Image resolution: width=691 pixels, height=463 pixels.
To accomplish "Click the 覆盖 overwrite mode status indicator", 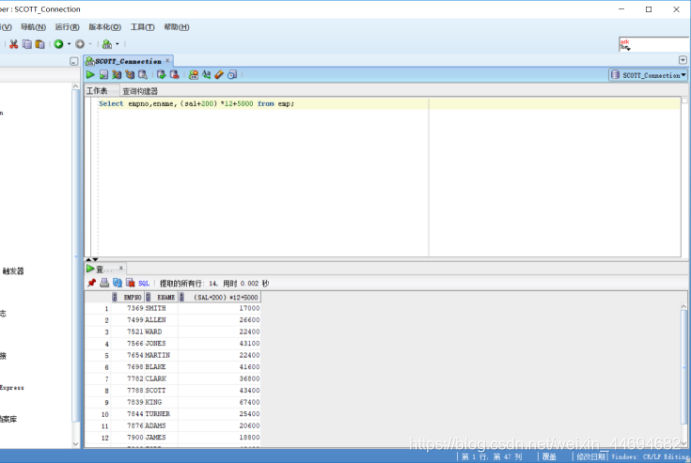I will coord(549,457).
